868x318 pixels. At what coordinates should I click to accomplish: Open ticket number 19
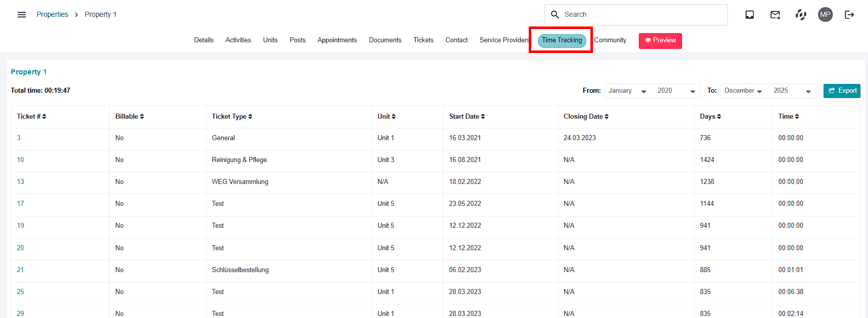click(20, 226)
